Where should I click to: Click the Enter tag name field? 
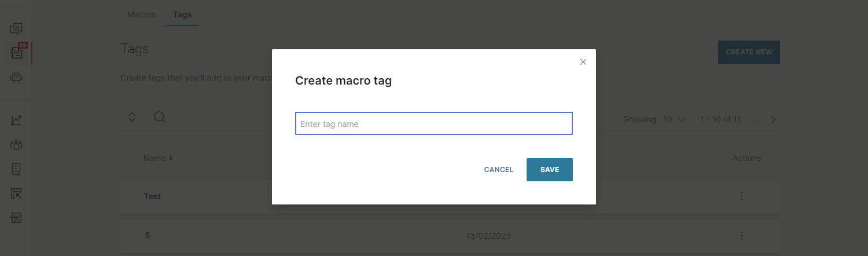point(434,123)
